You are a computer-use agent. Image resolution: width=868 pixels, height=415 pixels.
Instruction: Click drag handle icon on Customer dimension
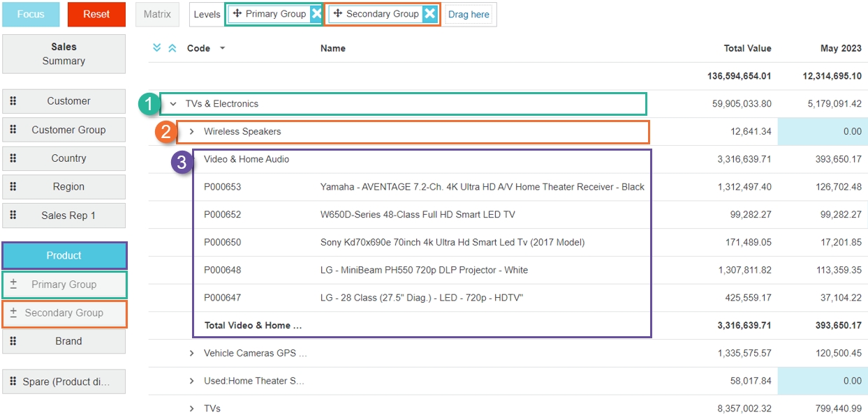[x=13, y=101]
